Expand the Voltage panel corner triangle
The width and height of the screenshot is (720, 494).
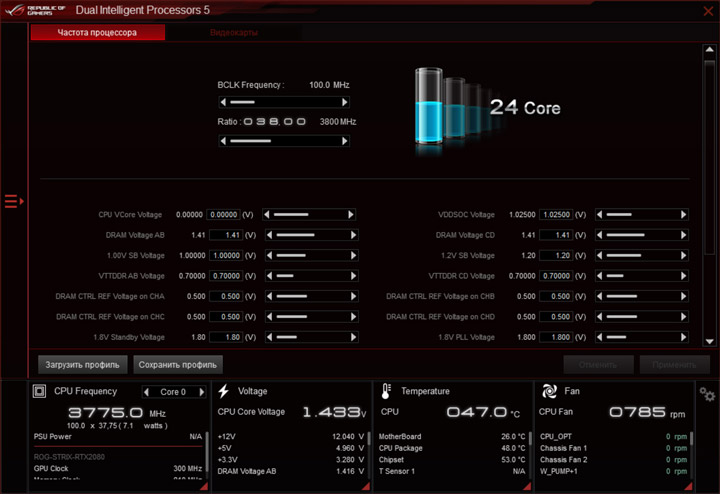tap(366, 486)
